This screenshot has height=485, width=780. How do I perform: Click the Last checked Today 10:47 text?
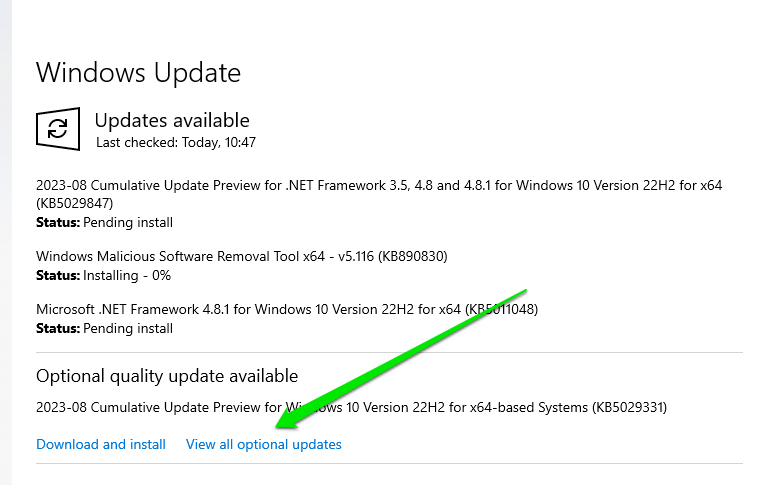176,143
